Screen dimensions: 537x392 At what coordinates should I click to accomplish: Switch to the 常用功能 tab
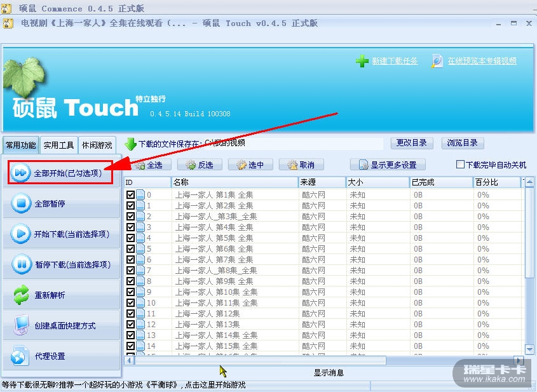pyautogui.click(x=20, y=145)
